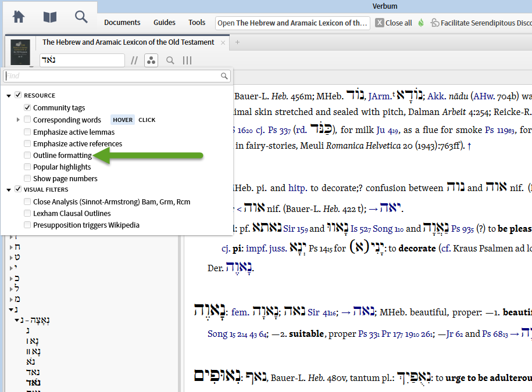
Task: Enable Close Analysis (Sinnot-Armstrong) filter
Action: (27, 202)
